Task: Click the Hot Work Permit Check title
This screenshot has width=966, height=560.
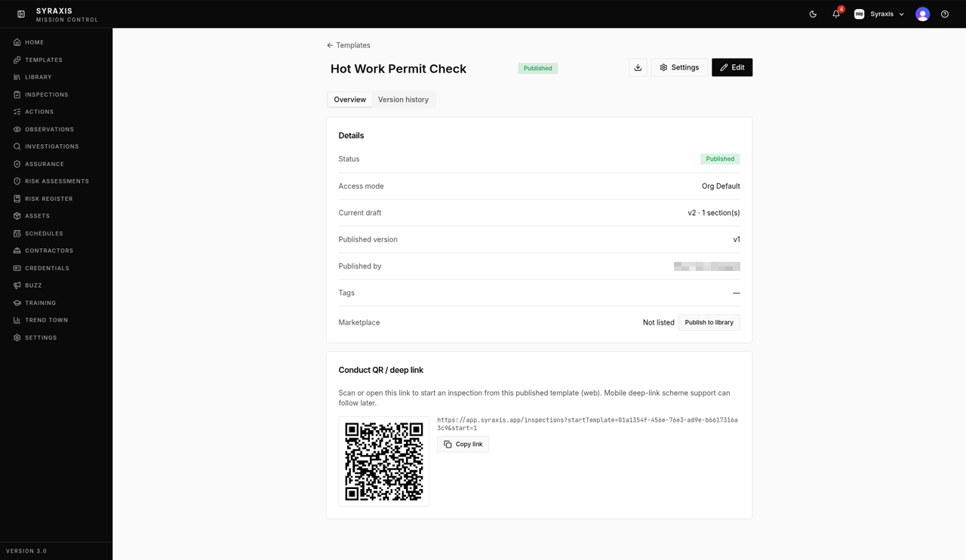Action: coord(398,69)
